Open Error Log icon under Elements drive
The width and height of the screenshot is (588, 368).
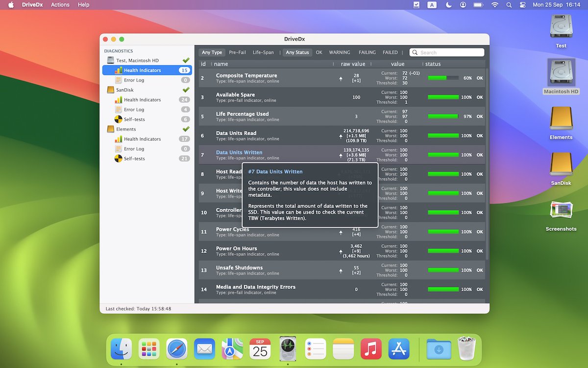[119, 149]
